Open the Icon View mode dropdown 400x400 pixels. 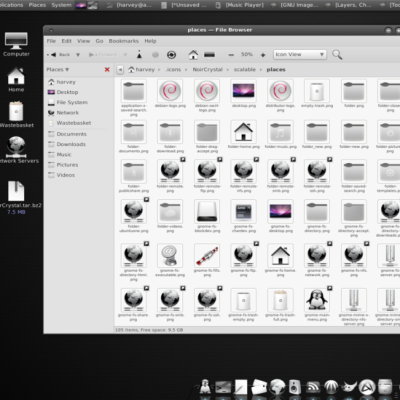[300, 54]
